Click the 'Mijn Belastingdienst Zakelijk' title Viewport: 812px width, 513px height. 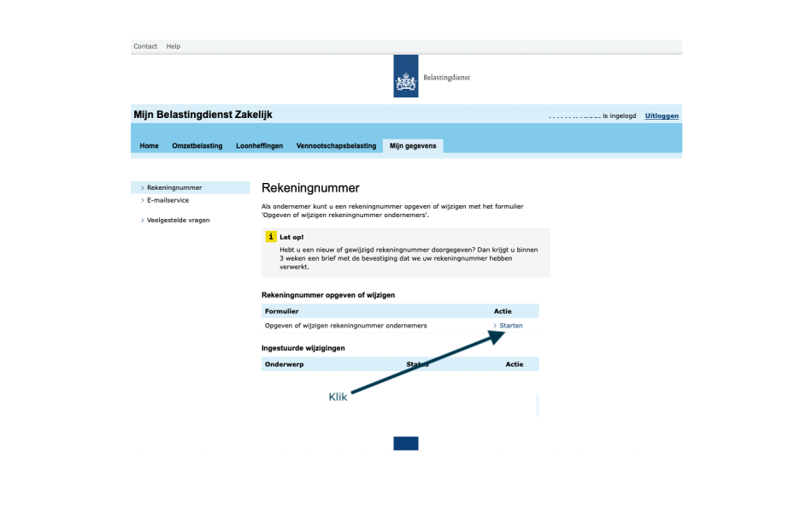(203, 115)
